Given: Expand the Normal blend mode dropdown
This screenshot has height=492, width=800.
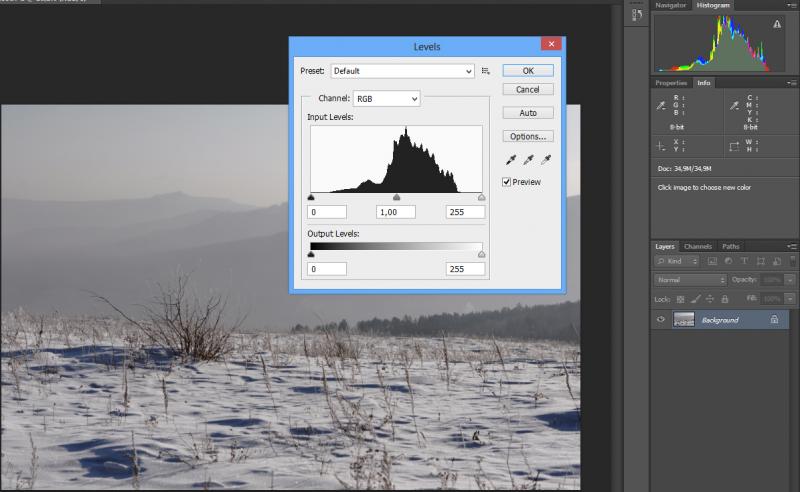Looking at the screenshot, I should point(690,280).
